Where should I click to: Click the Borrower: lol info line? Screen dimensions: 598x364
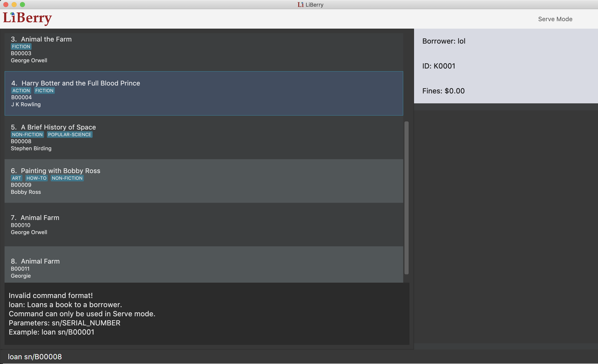tap(444, 41)
